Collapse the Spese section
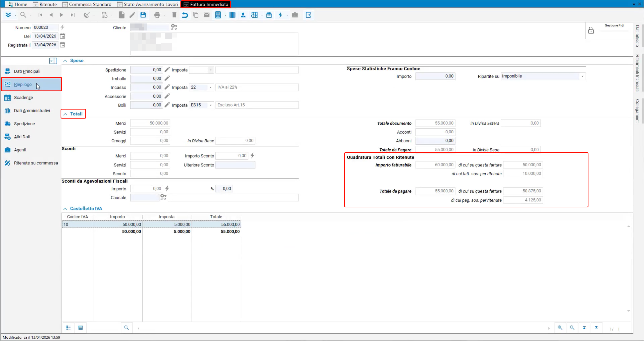This screenshot has width=644, height=341. pos(65,61)
